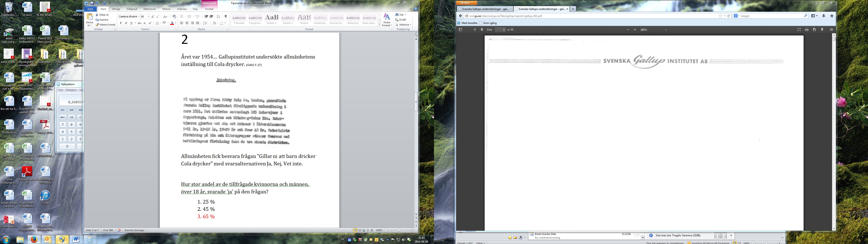Click Ersätt to replace text
This screenshot has width=868, height=244.
[x=401, y=20]
